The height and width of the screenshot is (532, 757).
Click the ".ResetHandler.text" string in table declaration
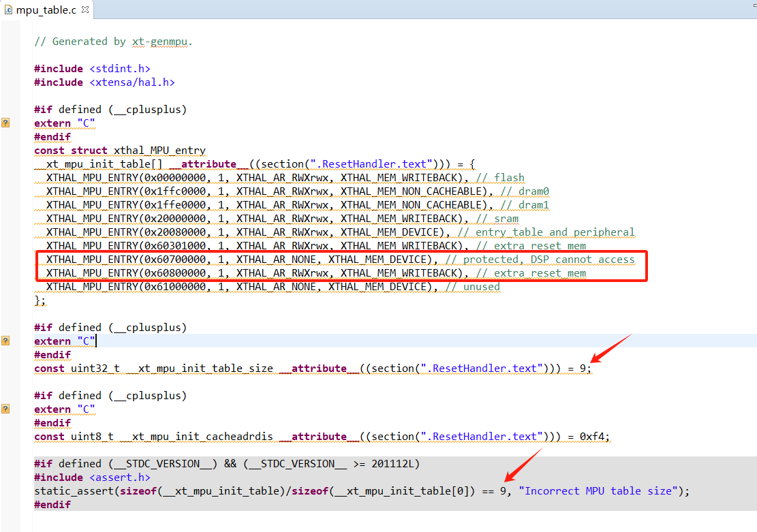pyautogui.click(x=373, y=164)
